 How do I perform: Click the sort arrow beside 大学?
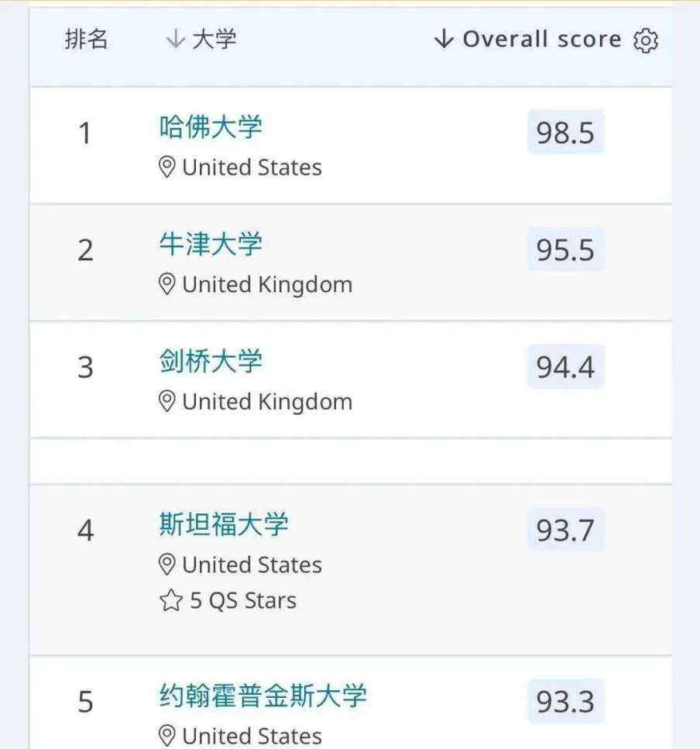click(x=175, y=40)
